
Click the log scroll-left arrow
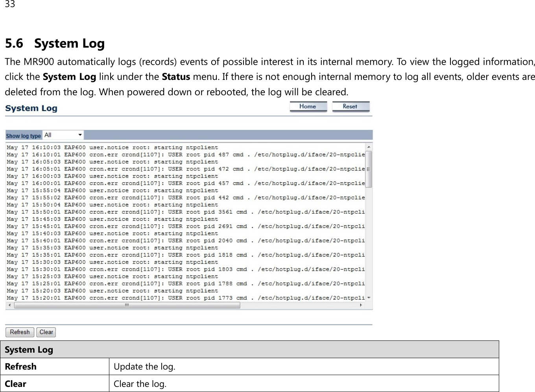click(9, 305)
